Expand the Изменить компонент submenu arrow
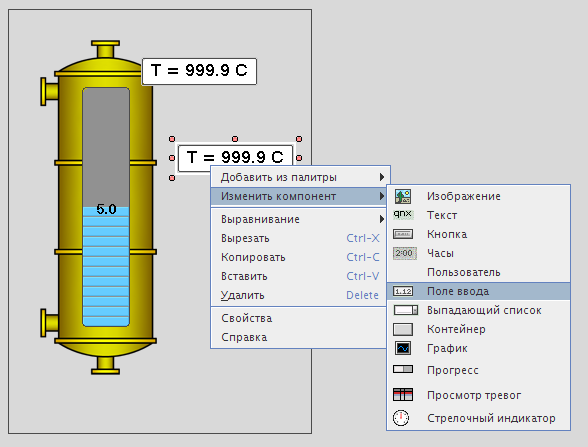 click(381, 196)
